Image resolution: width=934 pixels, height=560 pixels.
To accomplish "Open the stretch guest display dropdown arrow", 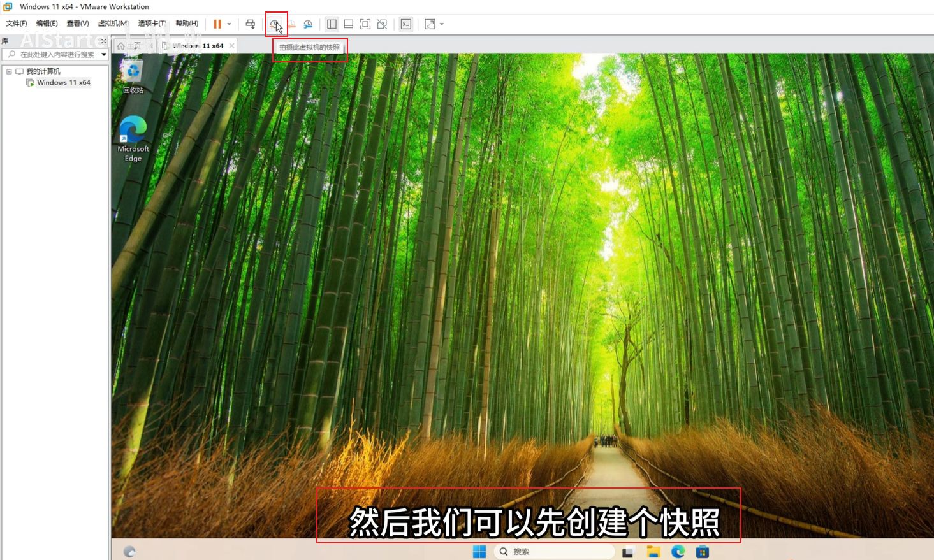I will pos(442,24).
